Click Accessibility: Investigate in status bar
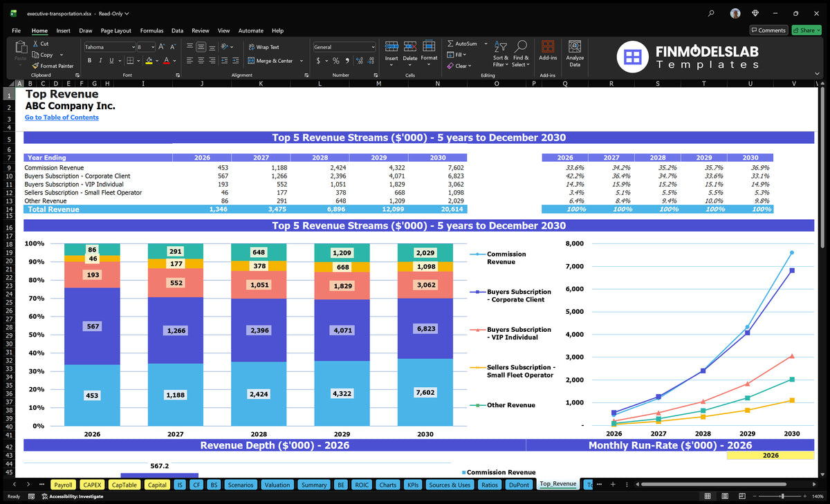Viewport: 830px width, 504px height. (x=72, y=496)
